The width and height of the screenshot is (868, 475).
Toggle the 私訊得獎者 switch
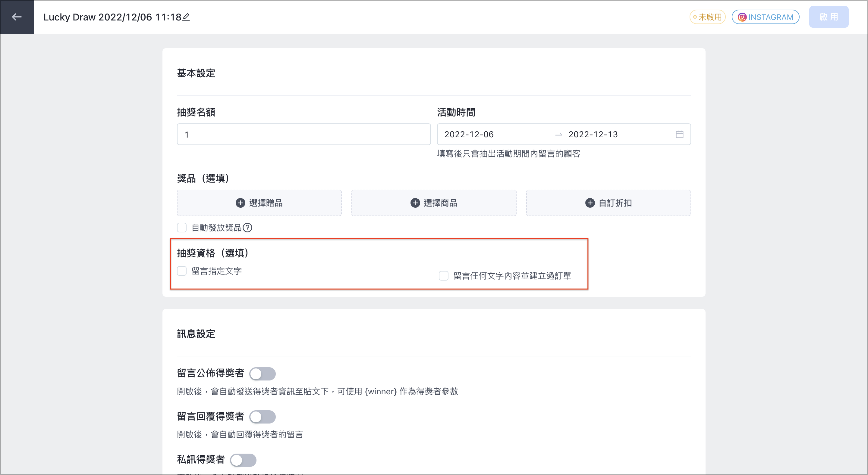[243, 460]
